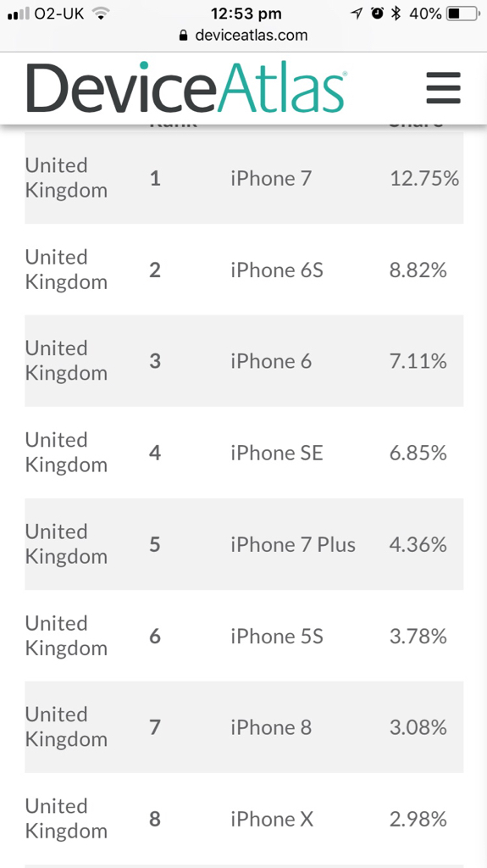Tap the 7.11% share for iPhone 6
This screenshot has height=868, width=487.
pyautogui.click(x=418, y=361)
